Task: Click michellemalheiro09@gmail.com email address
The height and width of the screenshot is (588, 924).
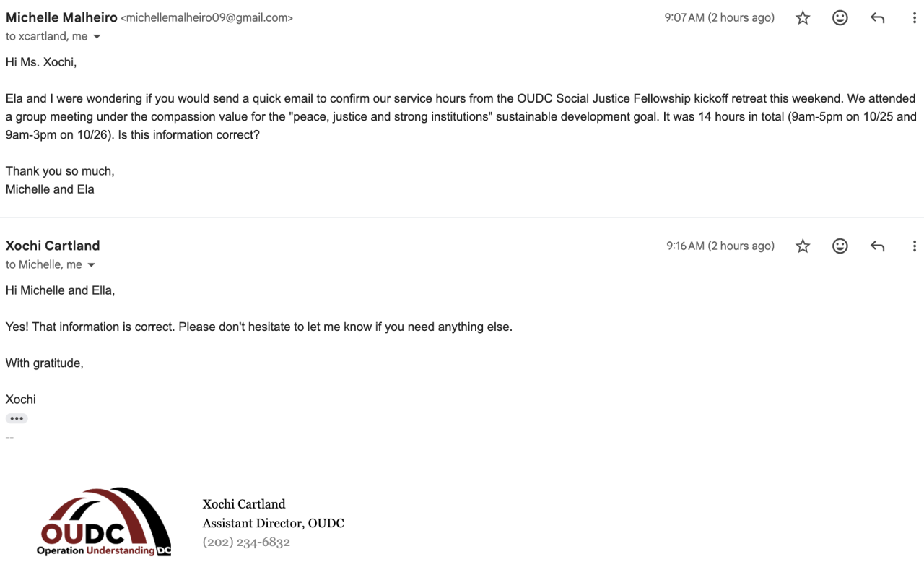Action: (x=207, y=18)
